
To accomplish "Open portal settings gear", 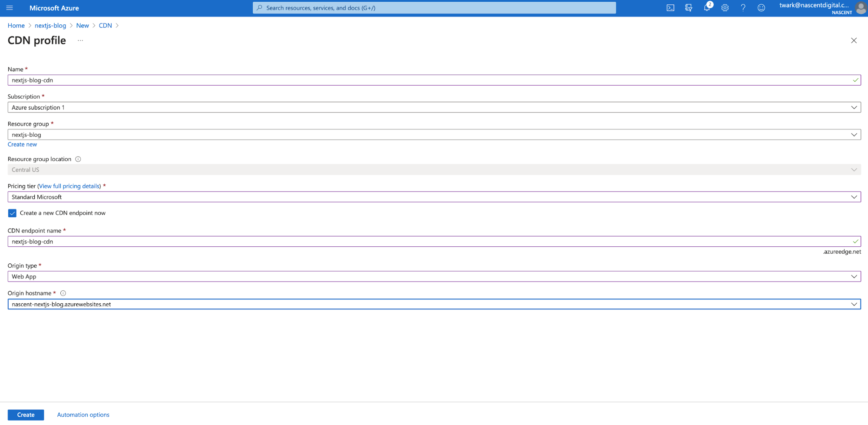I will 725,8.
